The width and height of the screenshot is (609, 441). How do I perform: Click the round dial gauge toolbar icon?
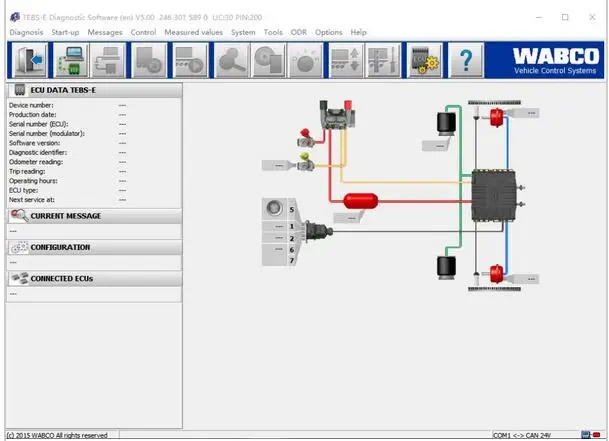point(305,60)
